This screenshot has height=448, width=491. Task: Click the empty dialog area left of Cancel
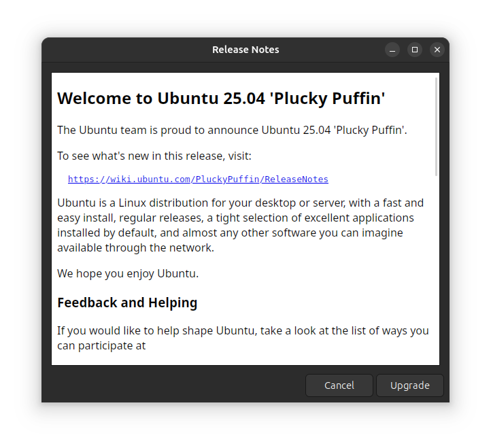170,385
